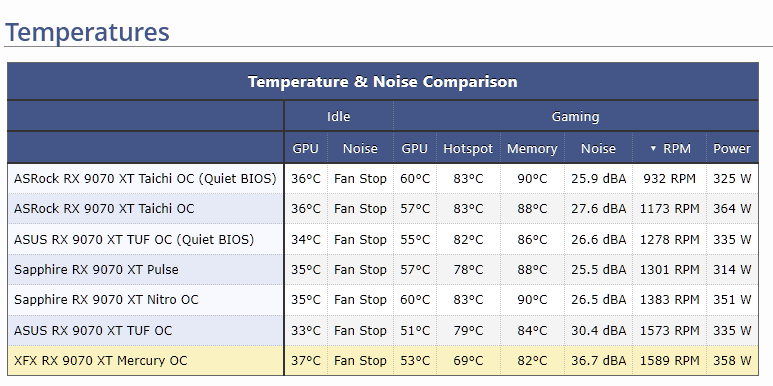Image resolution: width=773 pixels, height=386 pixels.
Task: Sort table by Power column header
Action: [732, 148]
